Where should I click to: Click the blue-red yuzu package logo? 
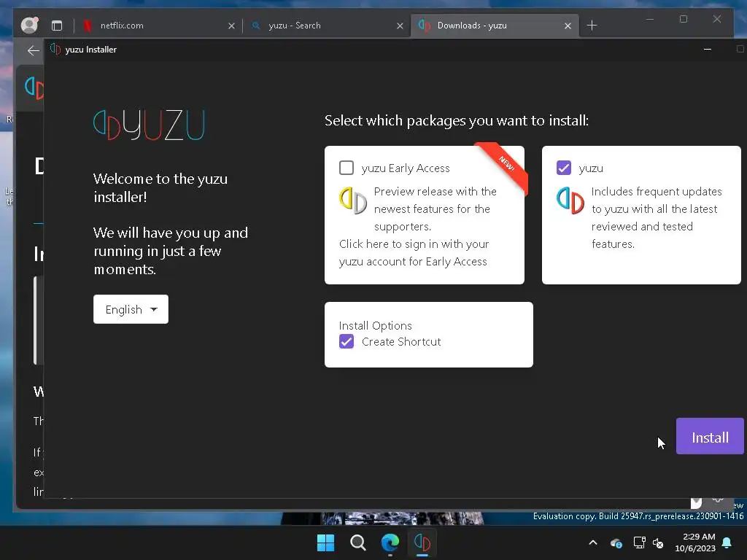(x=570, y=201)
